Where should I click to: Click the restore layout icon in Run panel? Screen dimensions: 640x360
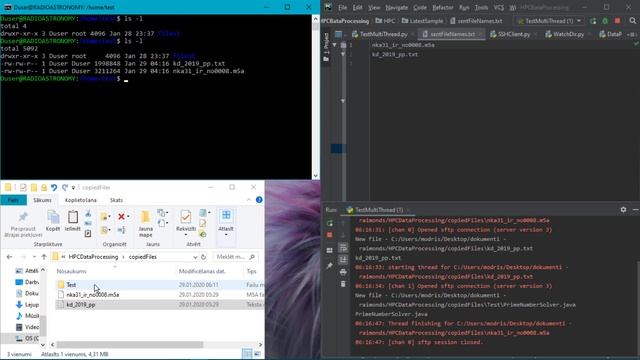coord(330,250)
